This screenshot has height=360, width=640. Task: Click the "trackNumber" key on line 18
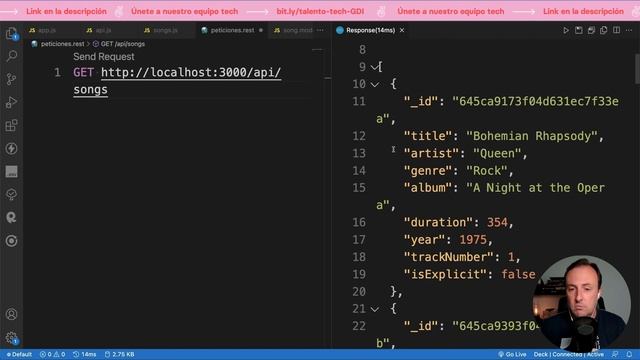(x=449, y=257)
